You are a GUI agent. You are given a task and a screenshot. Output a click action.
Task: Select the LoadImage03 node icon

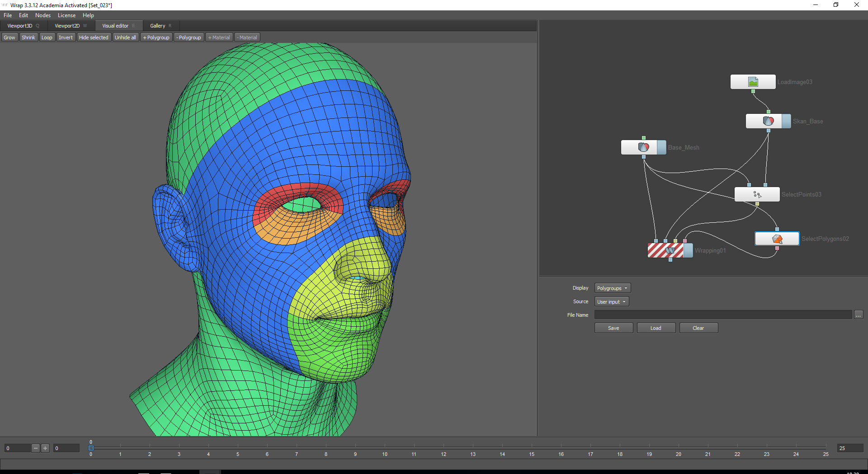(753, 82)
